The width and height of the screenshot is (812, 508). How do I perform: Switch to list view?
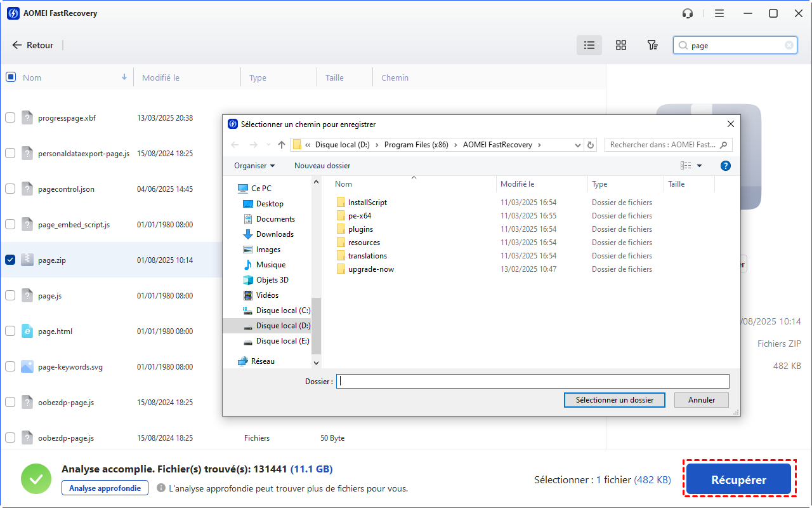[x=589, y=45]
